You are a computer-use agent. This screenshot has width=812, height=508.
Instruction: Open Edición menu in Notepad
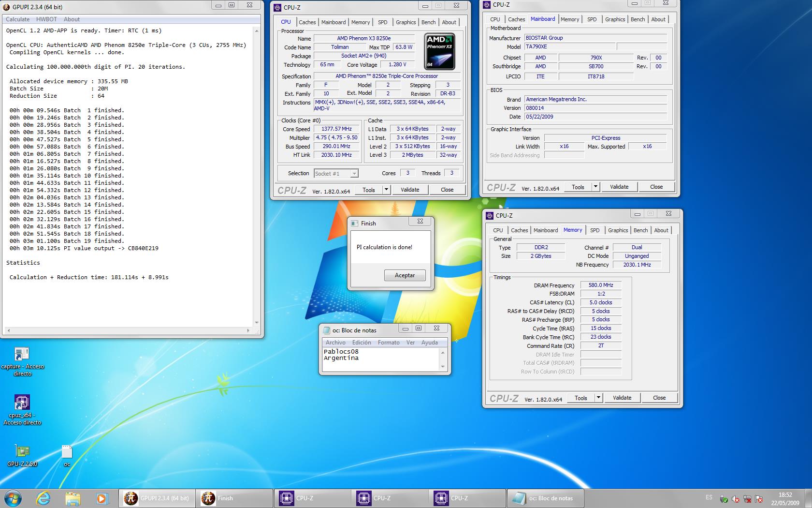coord(362,343)
